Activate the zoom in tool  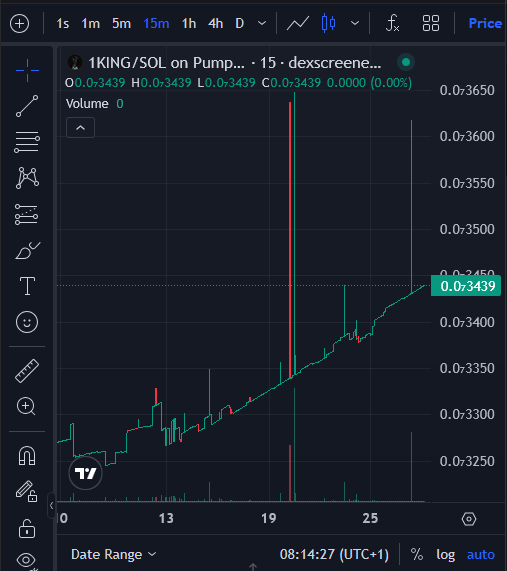tap(26, 406)
